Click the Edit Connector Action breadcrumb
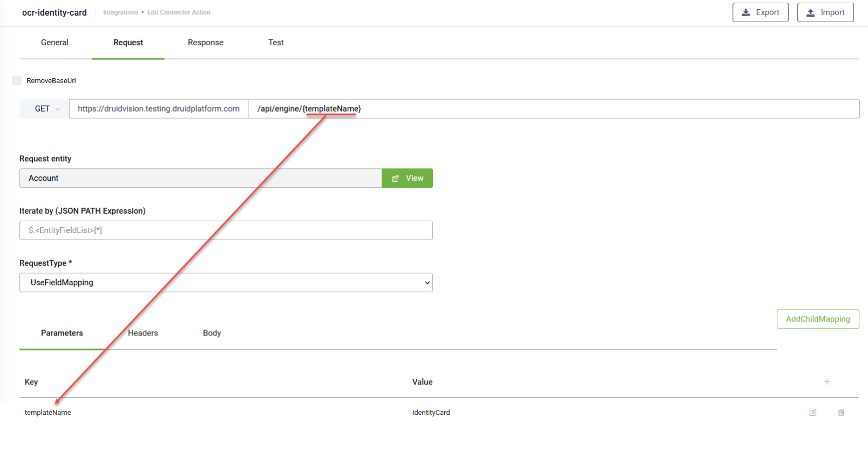868x465 pixels. pyautogui.click(x=179, y=12)
